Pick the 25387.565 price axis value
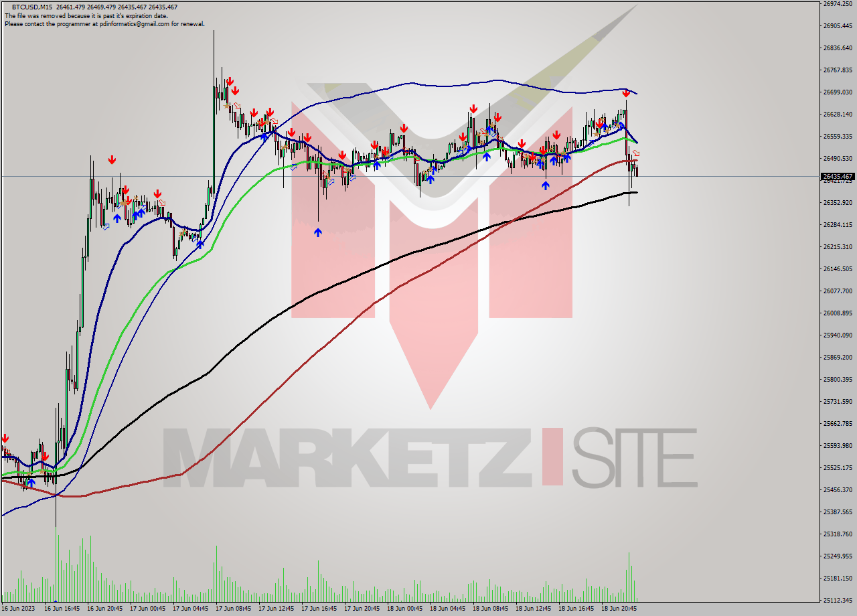 click(838, 512)
